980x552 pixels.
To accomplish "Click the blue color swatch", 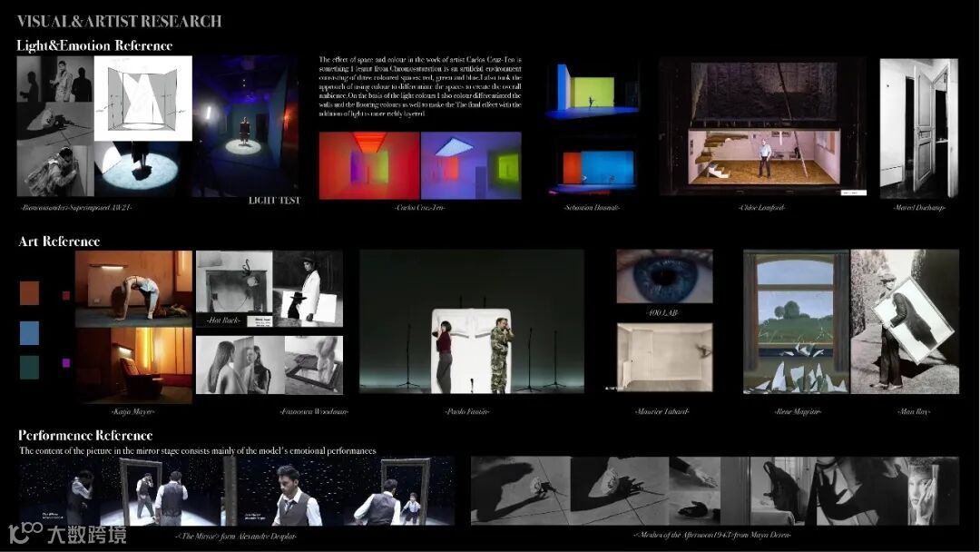I will pos(29,332).
